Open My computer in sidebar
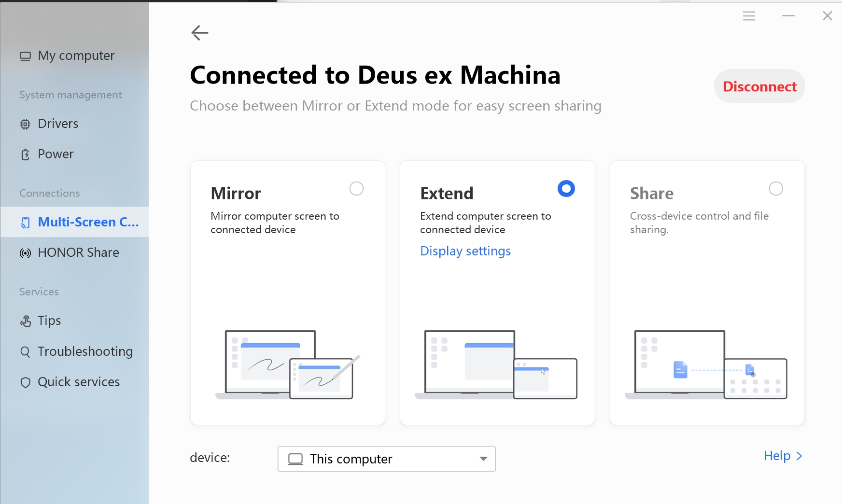The width and height of the screenshot is (842, 504). tap(75, 56)
